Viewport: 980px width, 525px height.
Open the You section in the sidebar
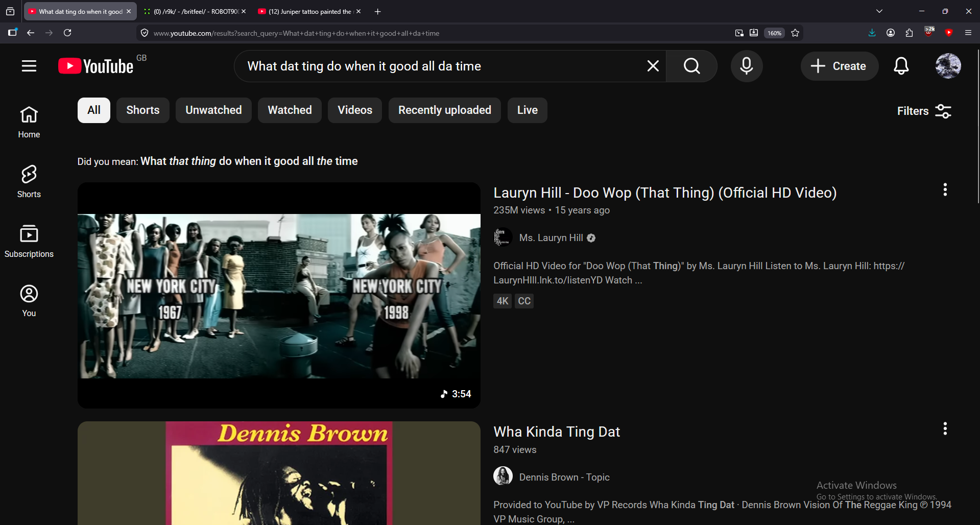tap(29, 301)
